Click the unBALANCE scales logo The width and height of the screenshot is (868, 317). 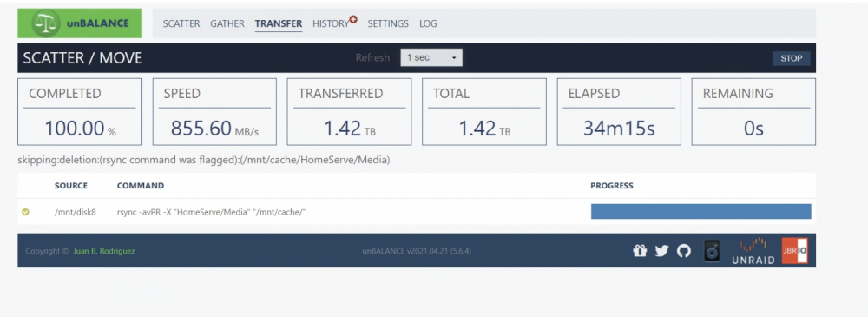click(x=80, y=23)
